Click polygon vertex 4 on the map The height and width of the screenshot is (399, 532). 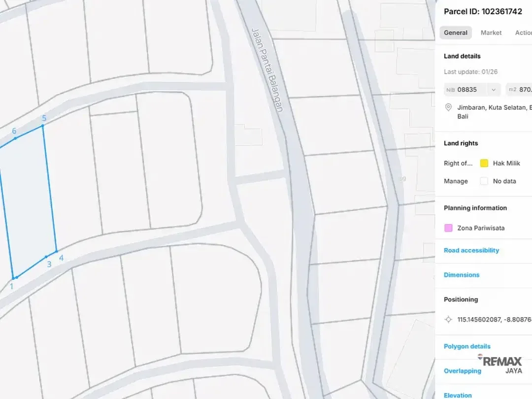(x=57, y=251)
